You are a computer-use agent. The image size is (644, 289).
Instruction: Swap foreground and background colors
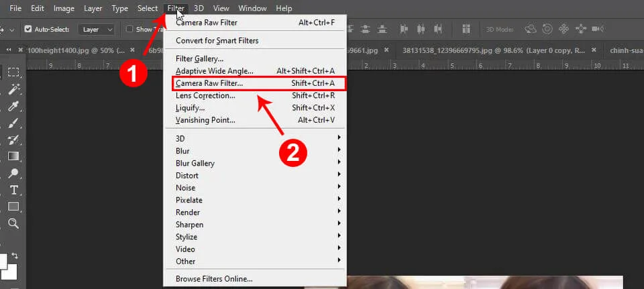[15, 255]
